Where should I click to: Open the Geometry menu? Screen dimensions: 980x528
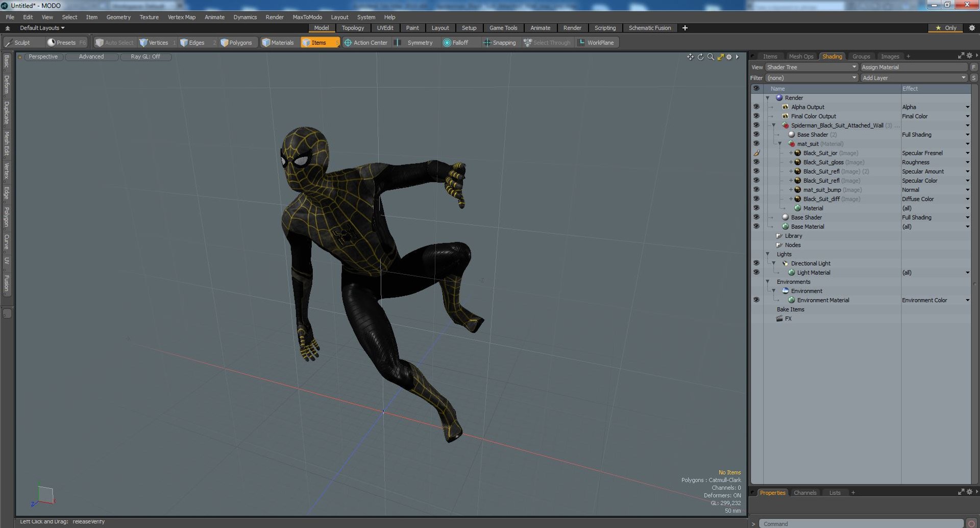pos(118,17)
